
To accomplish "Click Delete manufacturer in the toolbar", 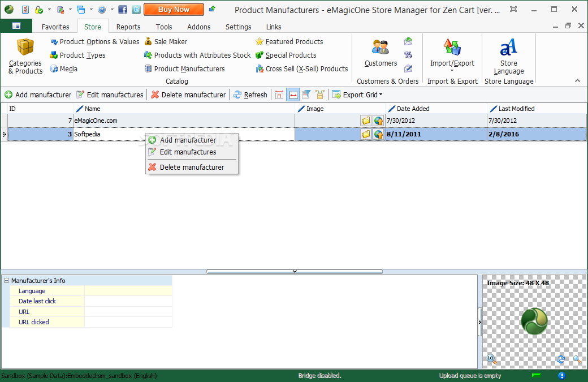I will 188,95.
